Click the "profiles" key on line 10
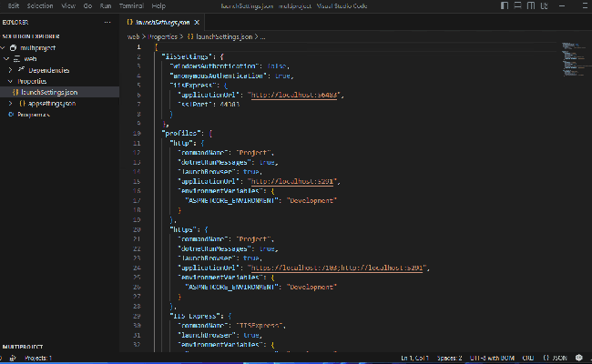The width and height of the screenshot is (592, 364). 181,133
